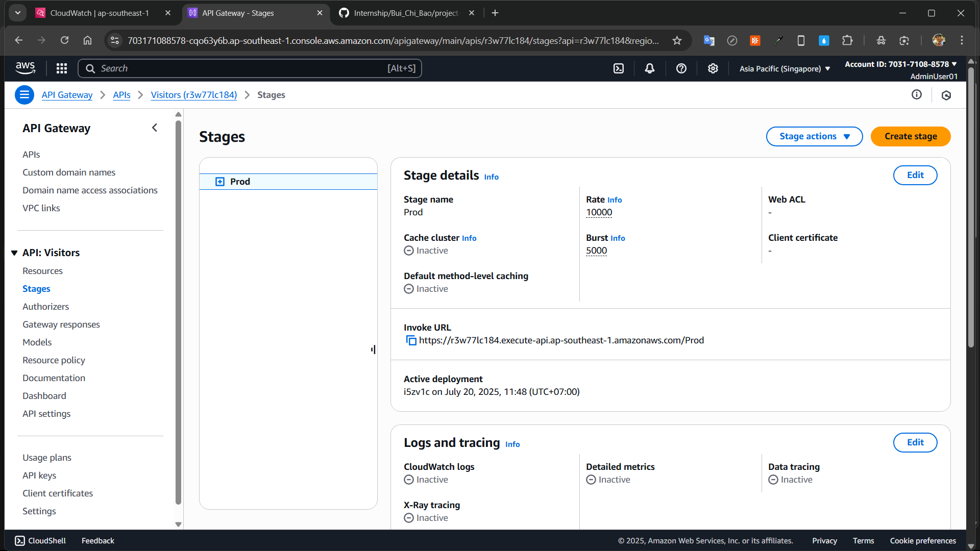Open Chrome three-dot menu

click(x=962, y=40)
